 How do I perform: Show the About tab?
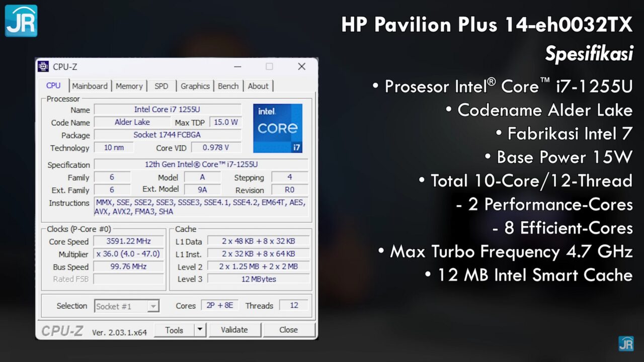258,86
